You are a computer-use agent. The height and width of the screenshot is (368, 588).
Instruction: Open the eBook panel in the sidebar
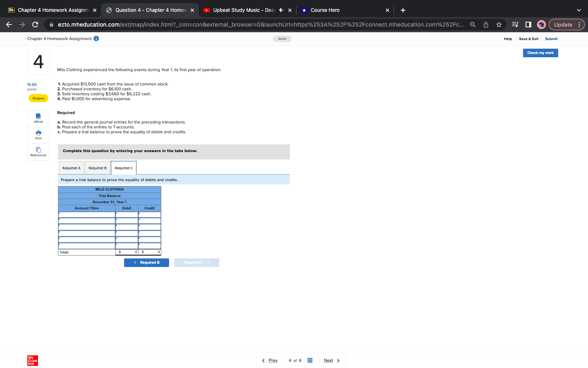[x=38, y=118]
